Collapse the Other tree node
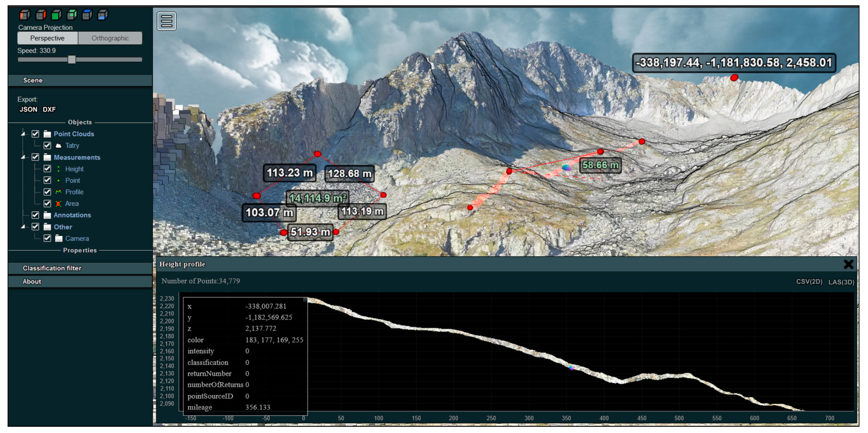 point(23,227)
